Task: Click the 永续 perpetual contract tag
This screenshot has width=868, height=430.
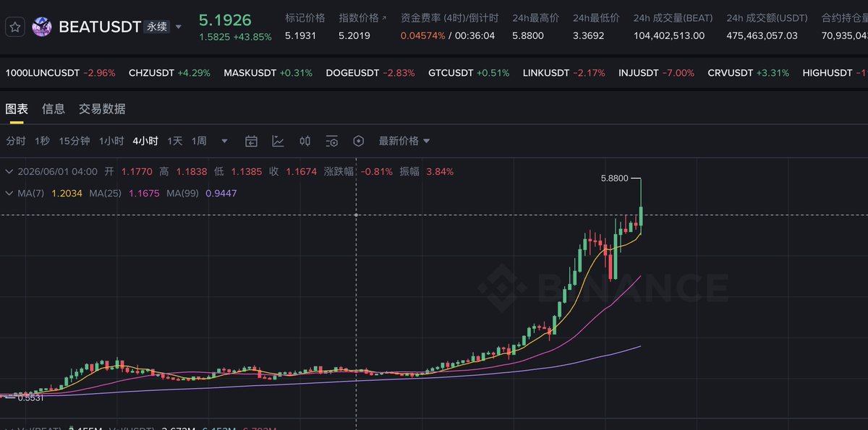Action: coord(157,27)
